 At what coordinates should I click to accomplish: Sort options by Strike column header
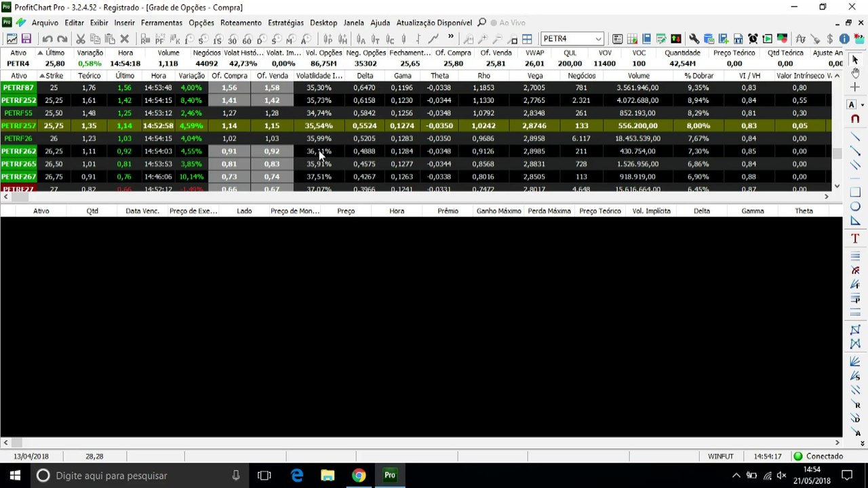[x=54, y=76]
